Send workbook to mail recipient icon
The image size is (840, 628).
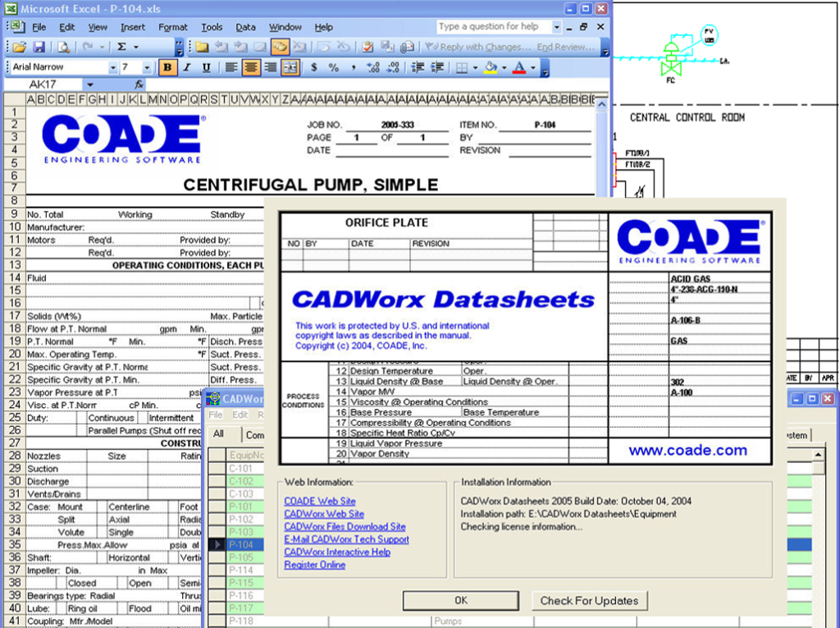407,47
